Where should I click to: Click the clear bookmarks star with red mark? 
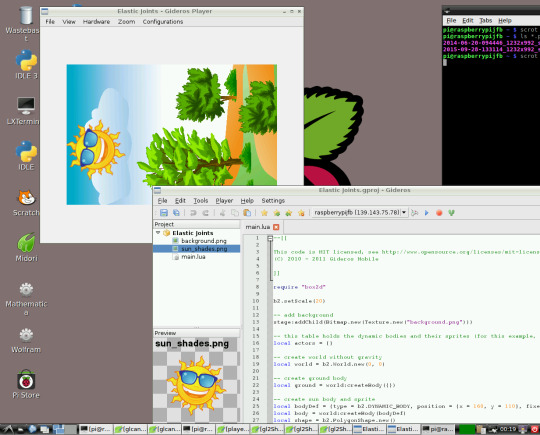pyautogui.click(x=301, y=213)
